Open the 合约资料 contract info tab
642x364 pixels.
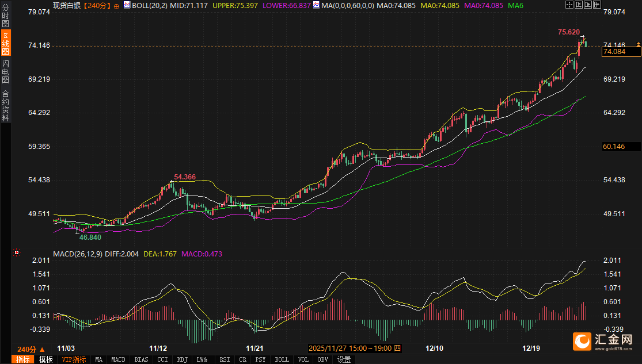click(5, 105)
